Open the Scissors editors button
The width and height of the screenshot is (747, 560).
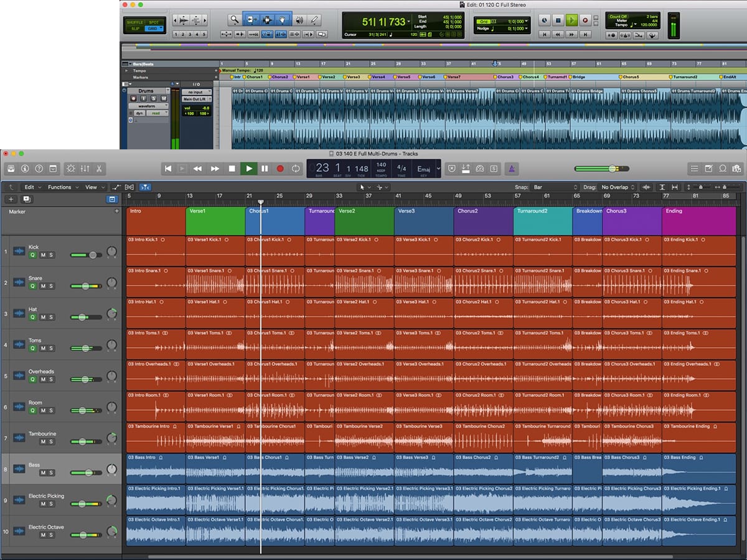99,169
